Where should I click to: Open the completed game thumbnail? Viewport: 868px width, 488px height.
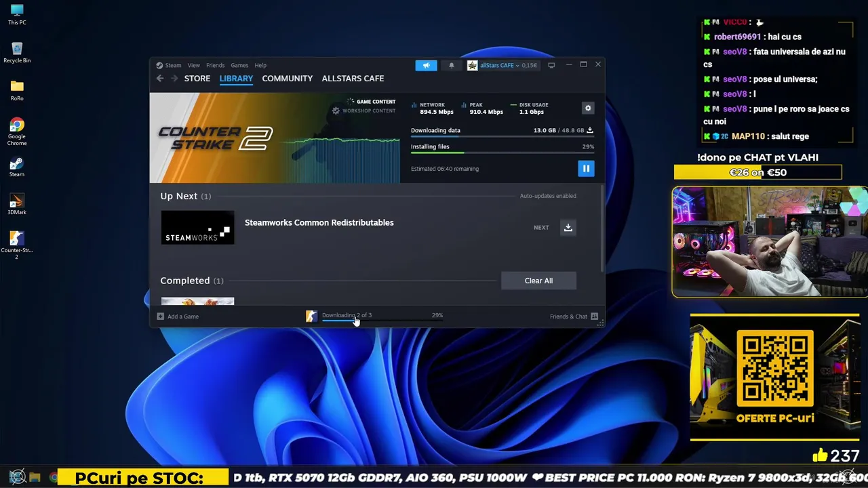pyautogui.click(x=197, y=301)
